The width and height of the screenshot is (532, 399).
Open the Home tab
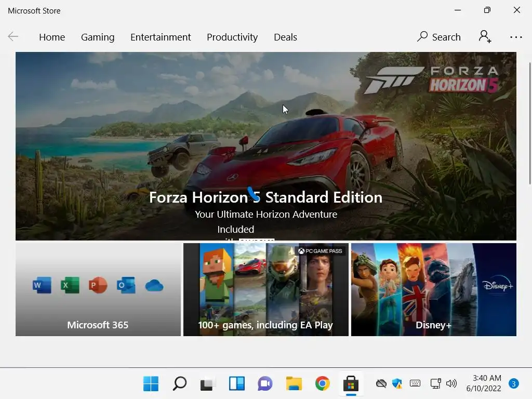(x=52, y=37)
